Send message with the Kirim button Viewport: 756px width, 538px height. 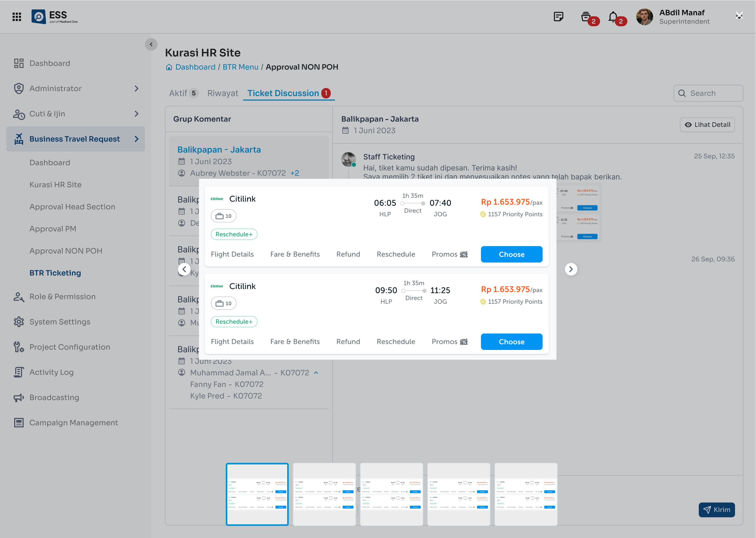[717, 510]
